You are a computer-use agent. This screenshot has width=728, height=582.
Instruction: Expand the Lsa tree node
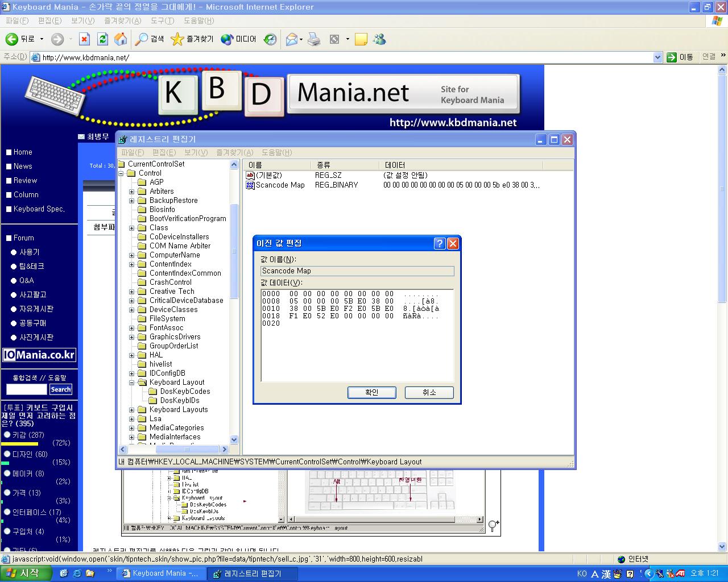(x=132, y=419)
